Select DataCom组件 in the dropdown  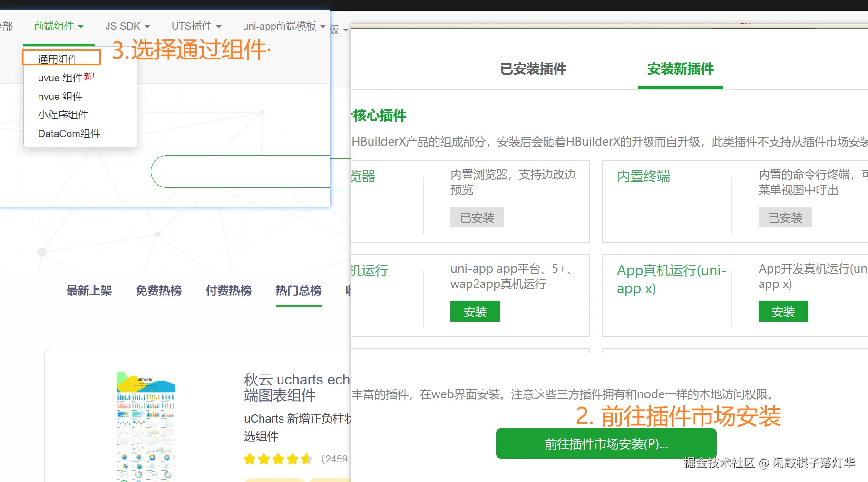(69, 133)
